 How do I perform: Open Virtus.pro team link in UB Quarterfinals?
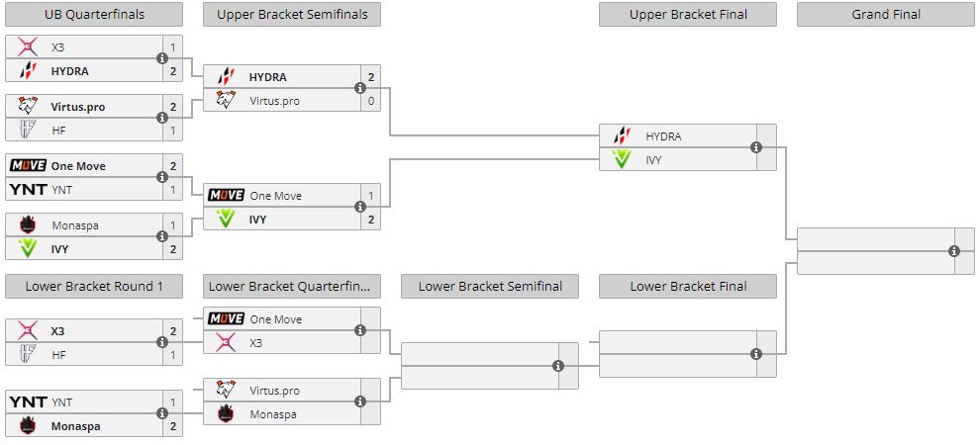tap(79, 107)
